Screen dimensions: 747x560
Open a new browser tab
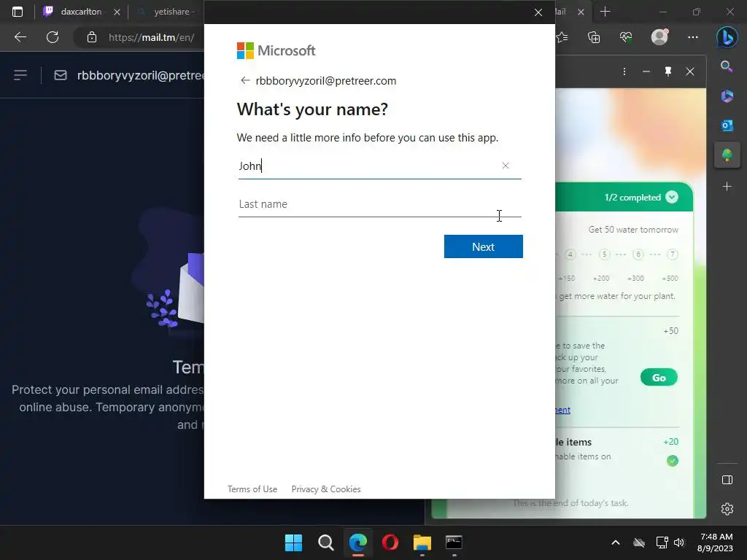(605, 12)
